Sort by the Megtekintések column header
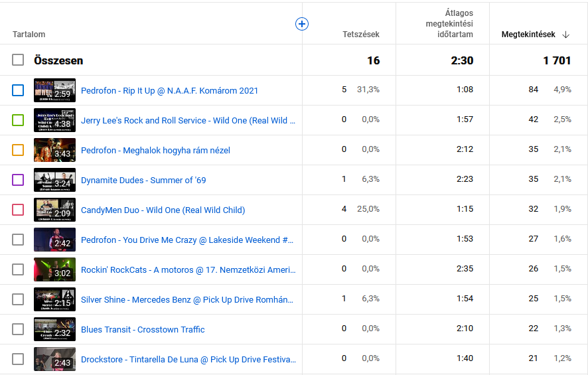Image resolution: width=588 pixels, height=375 pixels. point(528,35)
